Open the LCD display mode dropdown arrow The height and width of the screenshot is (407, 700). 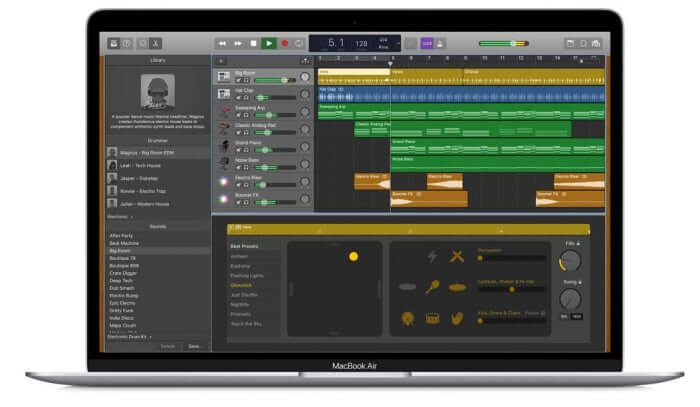pyautogui.click(x=397, y=43)
